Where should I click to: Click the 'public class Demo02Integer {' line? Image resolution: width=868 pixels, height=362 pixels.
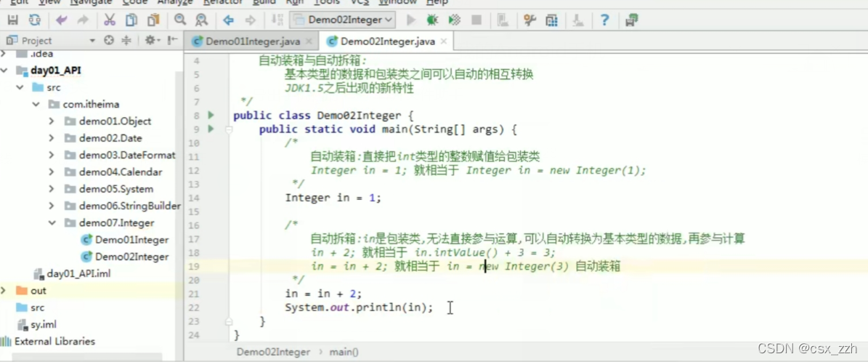323,116
